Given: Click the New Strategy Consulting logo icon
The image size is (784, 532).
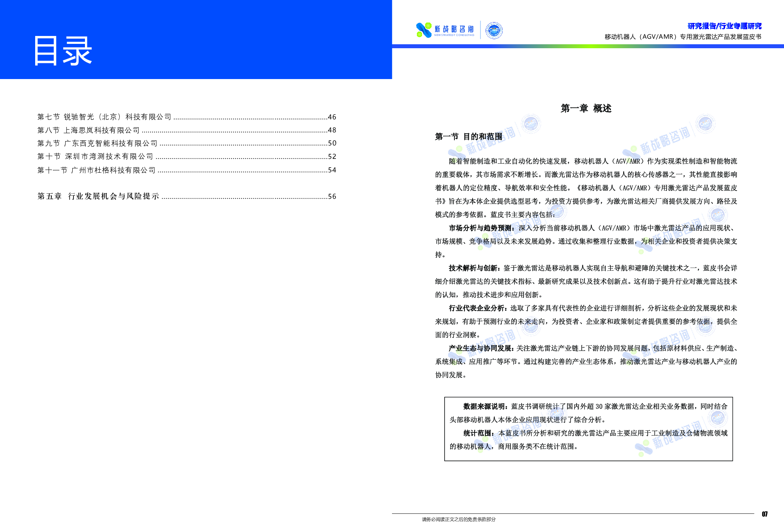Looking at the screenshot, I should tap(424, 30).
